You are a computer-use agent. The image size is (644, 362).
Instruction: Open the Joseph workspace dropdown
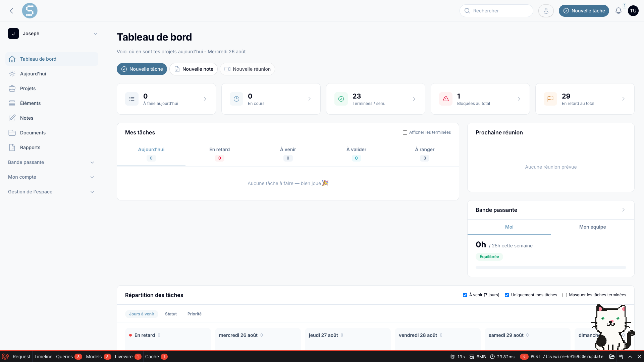(53, 34)
